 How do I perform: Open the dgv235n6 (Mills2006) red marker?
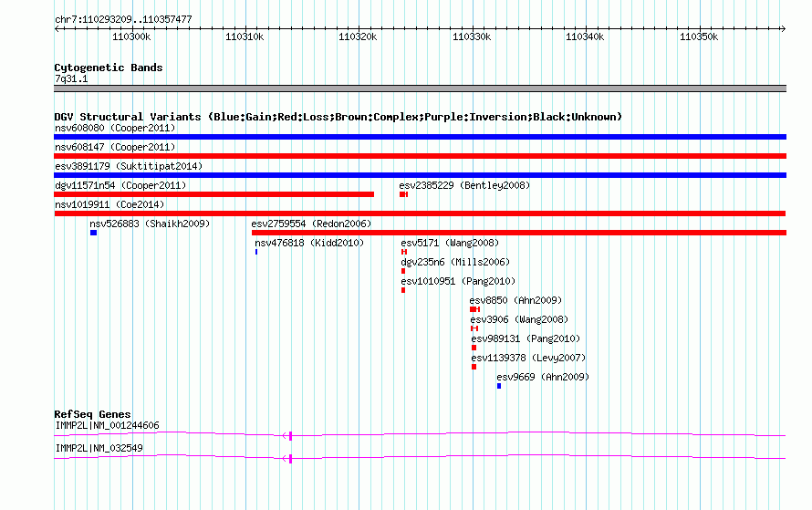[403, 271]
